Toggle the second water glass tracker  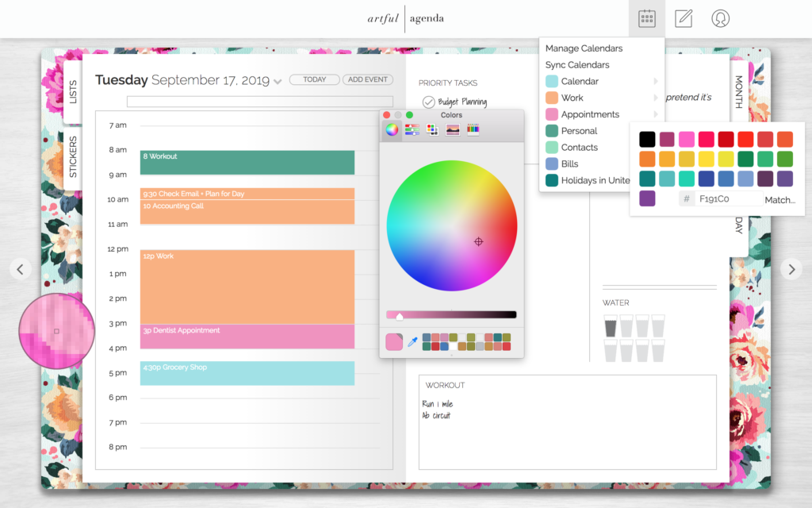click(626, 326)
